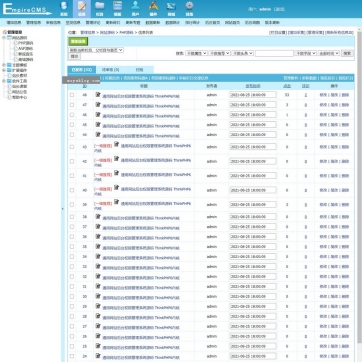Tick the checkbox for row ID 39
362x362 pixels.
tap(72, 205)
